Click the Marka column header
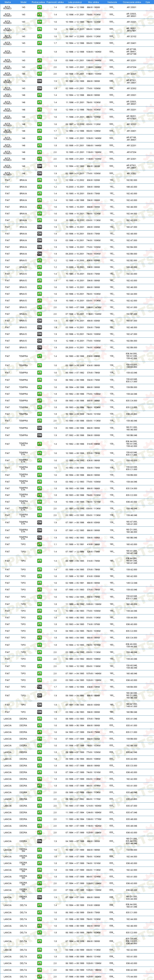Image resolution: width=154 pixels, height=980 pixels. pos(8,2)
